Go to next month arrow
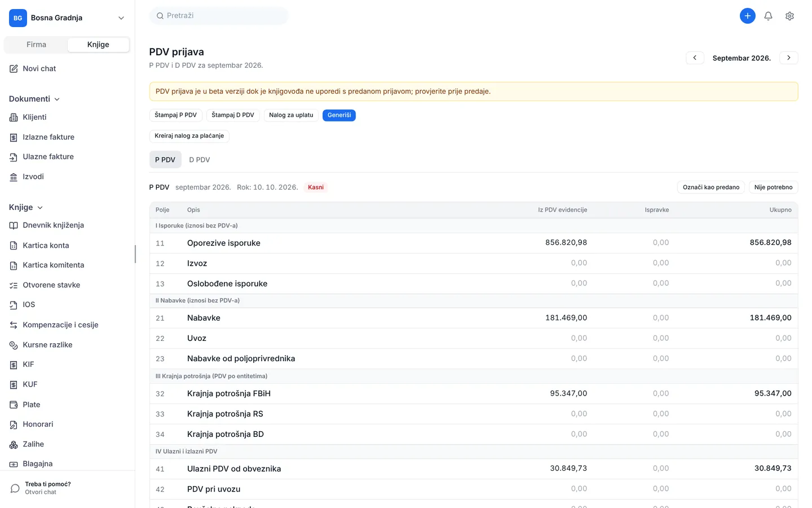The height and width of the screenshot is (508, 812). click(788, 58)
